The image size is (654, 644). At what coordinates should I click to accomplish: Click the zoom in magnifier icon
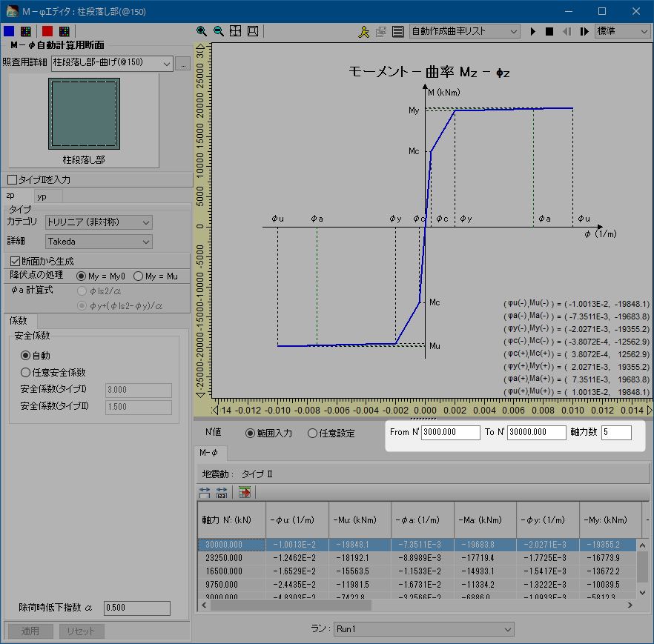202,32
